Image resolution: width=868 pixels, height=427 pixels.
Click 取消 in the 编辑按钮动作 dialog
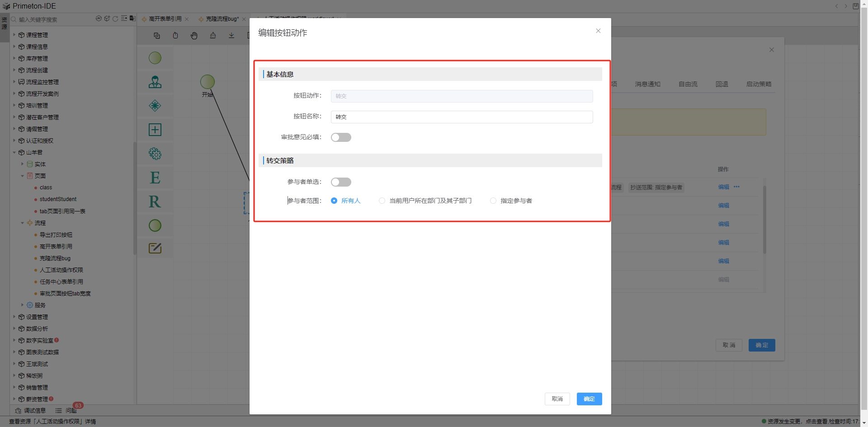(x=557, y=399)
